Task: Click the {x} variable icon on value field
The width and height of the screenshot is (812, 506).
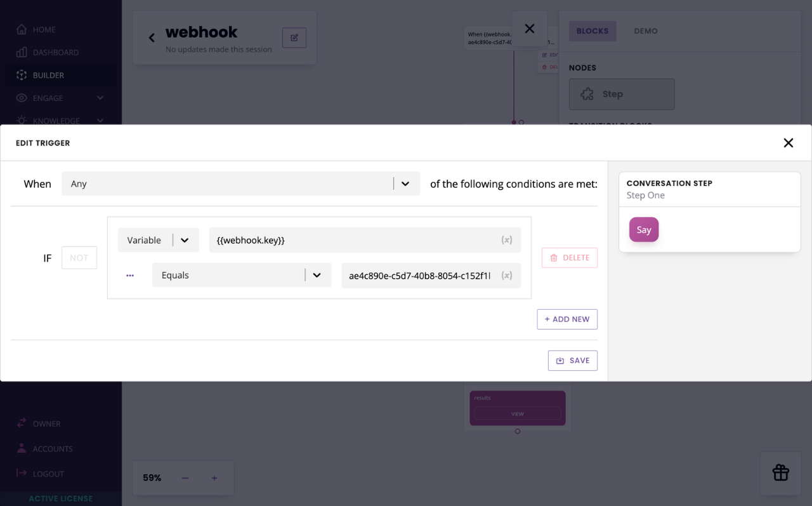Action: 507,276
